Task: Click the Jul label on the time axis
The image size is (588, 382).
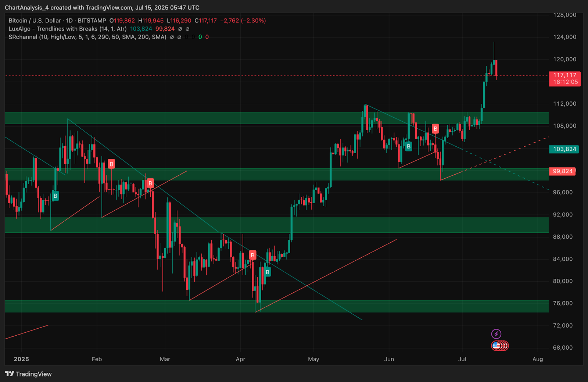Action: pos(462,359)
